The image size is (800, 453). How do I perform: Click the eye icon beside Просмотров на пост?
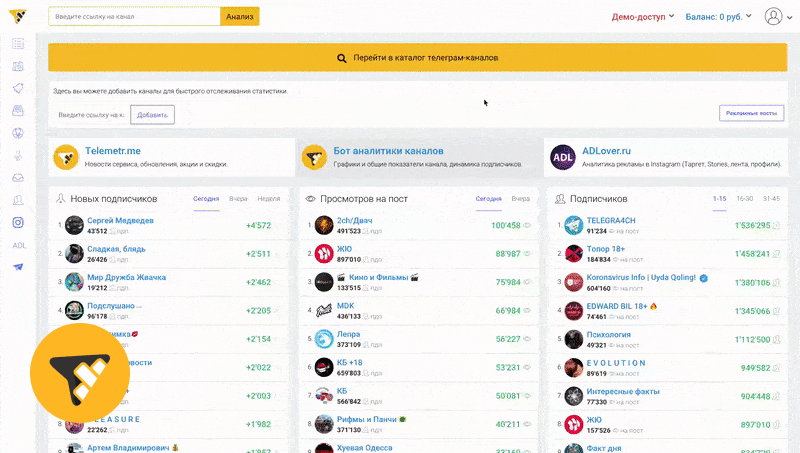pos(310,198)
